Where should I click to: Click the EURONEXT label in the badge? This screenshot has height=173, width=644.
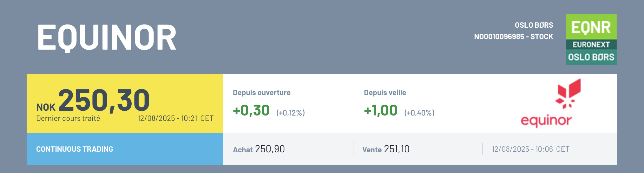pos(591,45)
